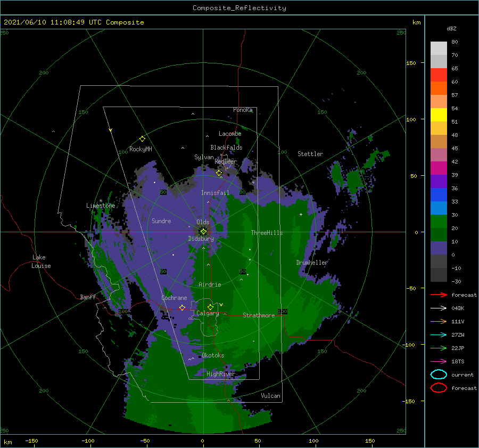Click the Composite_Reflectivity title
Image resolution: width=479 pixels, height=448 pixels.
(x=240, y=8)
